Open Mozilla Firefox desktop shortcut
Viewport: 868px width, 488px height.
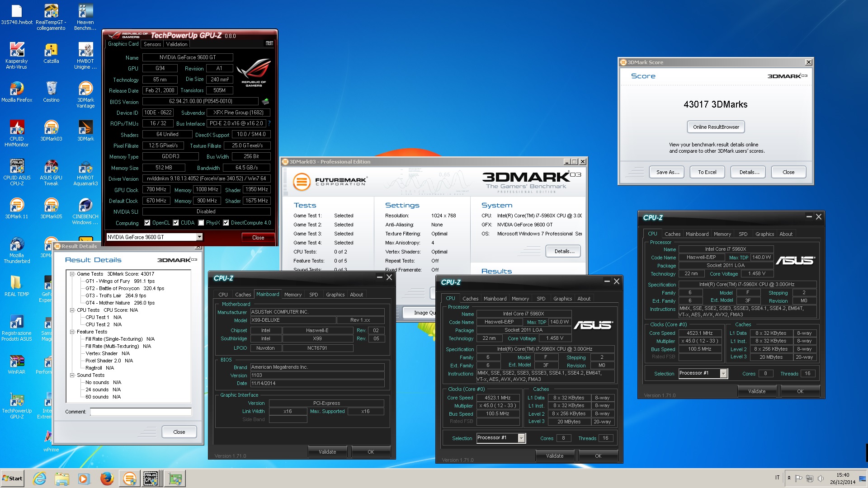coord(17,92)
